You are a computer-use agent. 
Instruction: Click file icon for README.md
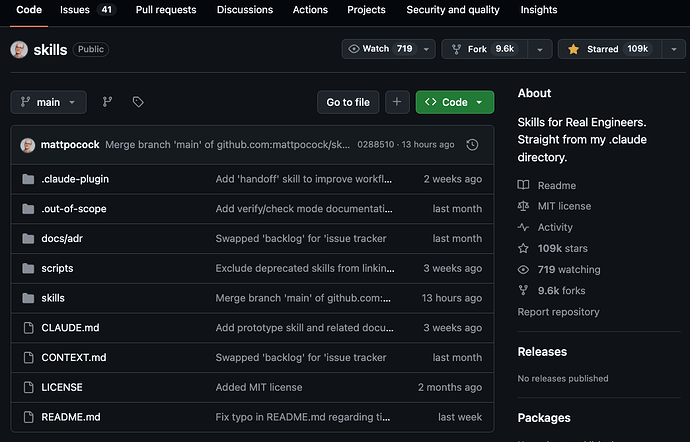point(29,417)
